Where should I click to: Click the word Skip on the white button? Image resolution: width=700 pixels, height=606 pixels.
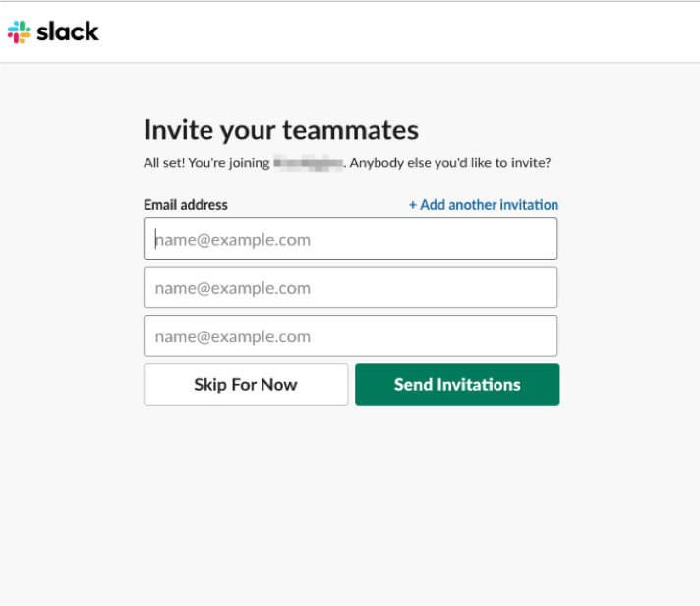pos(210,385)
